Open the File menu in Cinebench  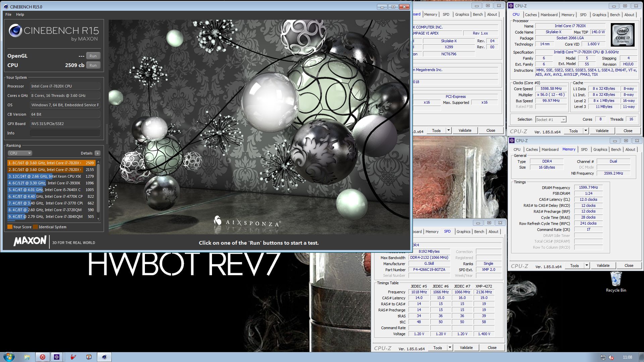[x=8, y=14]
